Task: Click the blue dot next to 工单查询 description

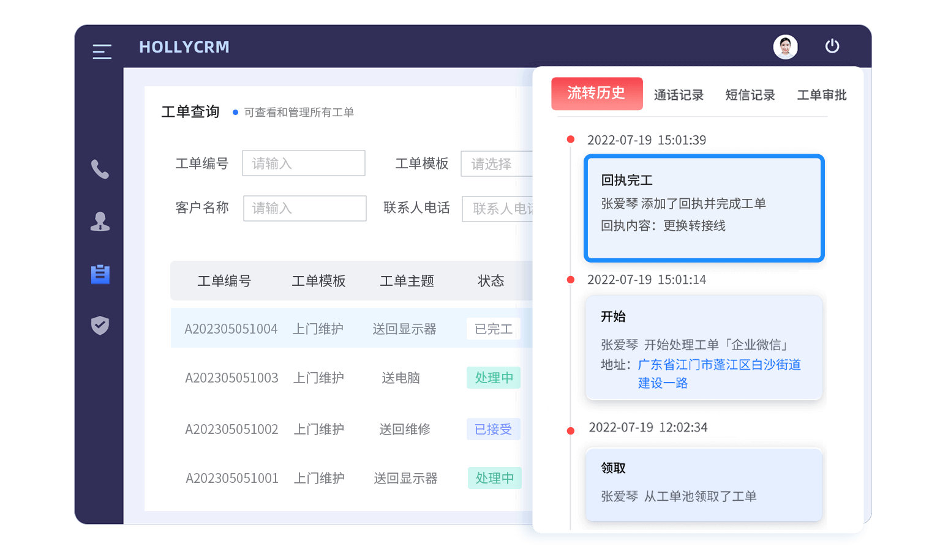Action: tap(236, 112)
